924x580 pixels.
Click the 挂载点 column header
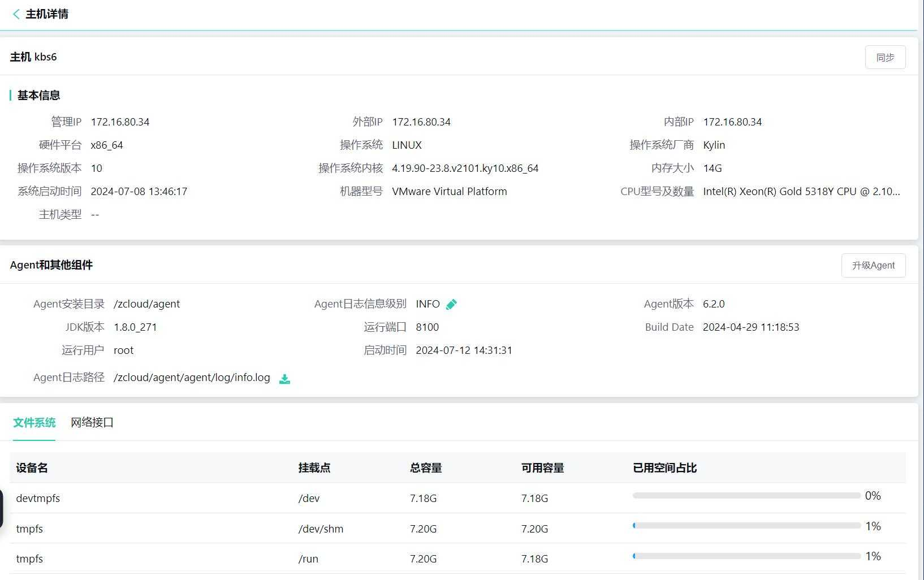pos(314,468)
